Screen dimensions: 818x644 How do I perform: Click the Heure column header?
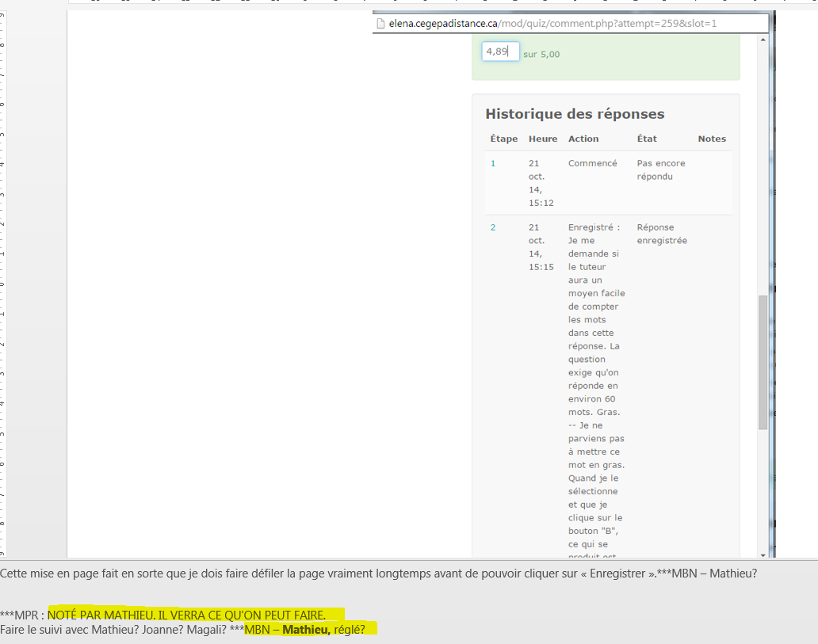click(x=543, y=139)
